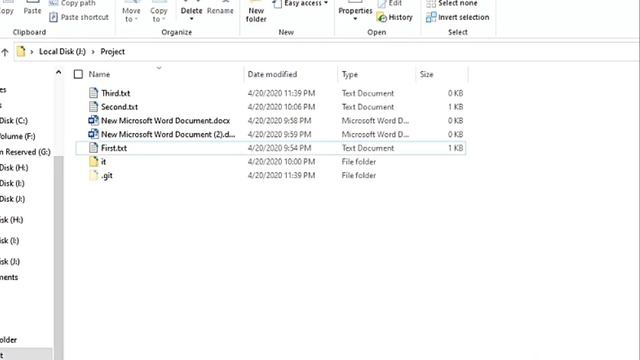Image resolution: width=640 pixels, height=360 pixels.
Task: Click the folder icon in address bar
Action: [x=21, y=51]
